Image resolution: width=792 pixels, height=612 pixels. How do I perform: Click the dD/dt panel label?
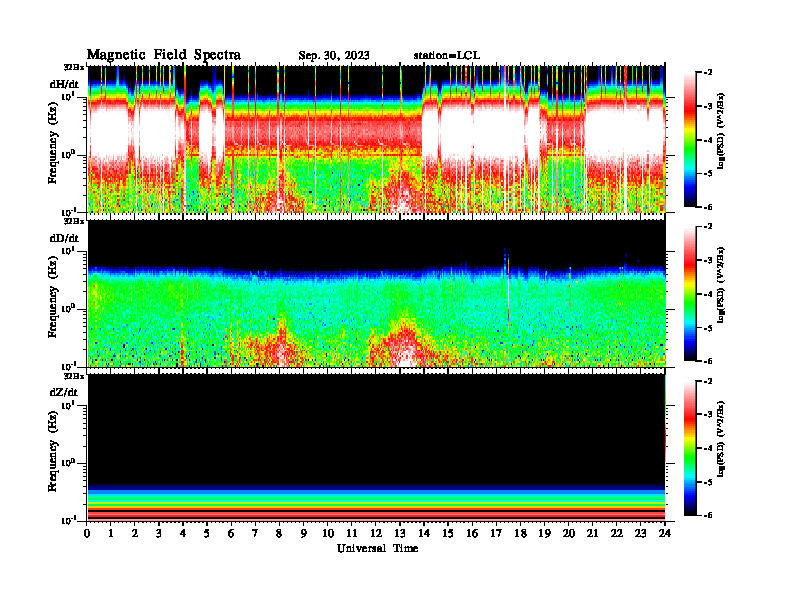coord(64,238)
